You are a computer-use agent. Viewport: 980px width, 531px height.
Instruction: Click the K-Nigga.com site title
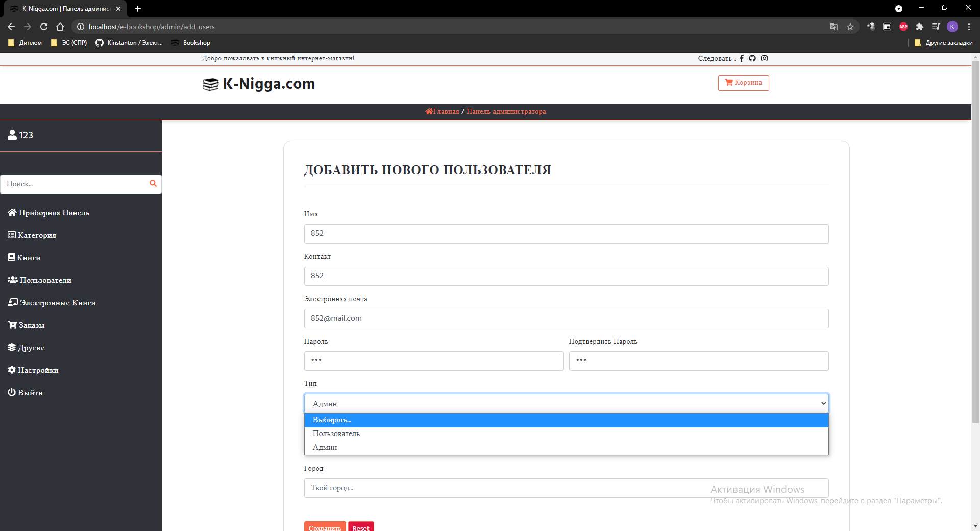269,84
